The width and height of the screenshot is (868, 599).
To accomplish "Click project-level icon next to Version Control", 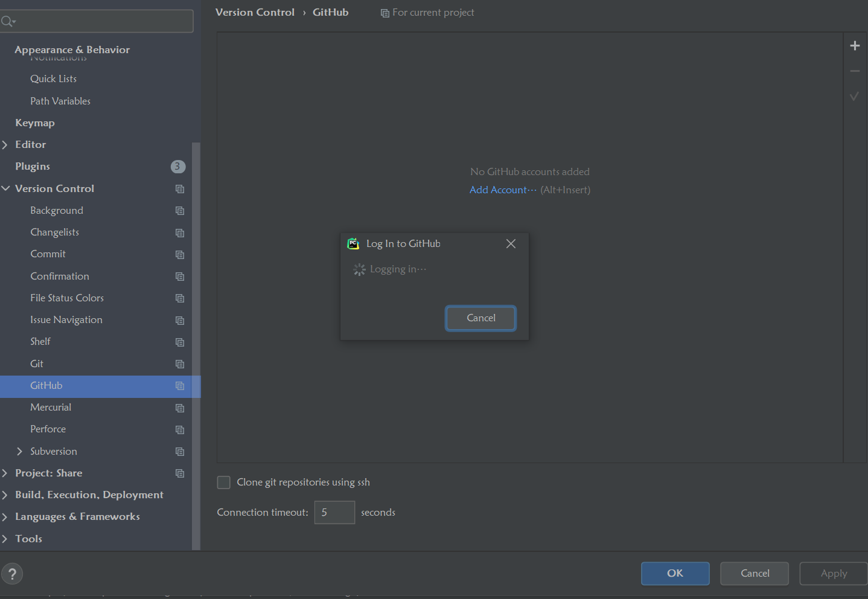I will (x=180, y=189).
